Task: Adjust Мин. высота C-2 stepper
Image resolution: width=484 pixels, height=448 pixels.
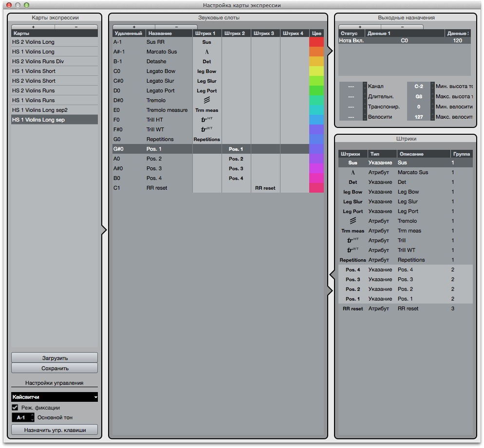Action: coord(433,86)
